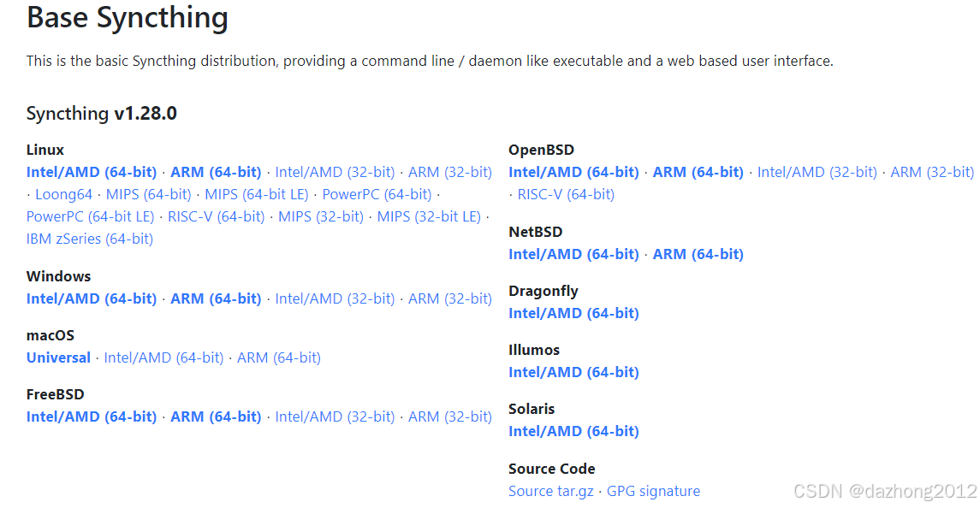Download OpenBSD ARM (64-bit) build
The height and width of the screenshot is (508, 980).
[698, 172]
